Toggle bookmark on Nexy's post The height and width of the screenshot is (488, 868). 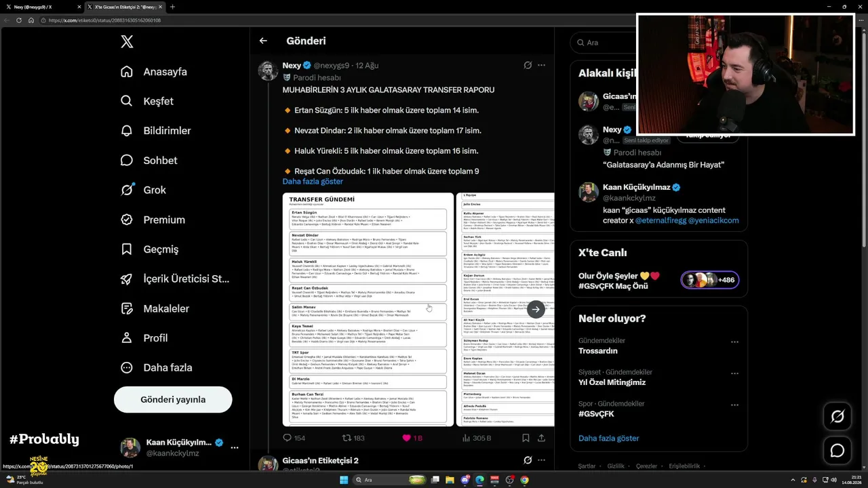point(526,438)
